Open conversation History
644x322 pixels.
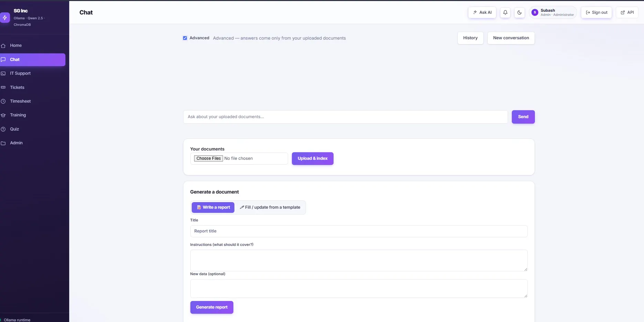click(471, 38)
